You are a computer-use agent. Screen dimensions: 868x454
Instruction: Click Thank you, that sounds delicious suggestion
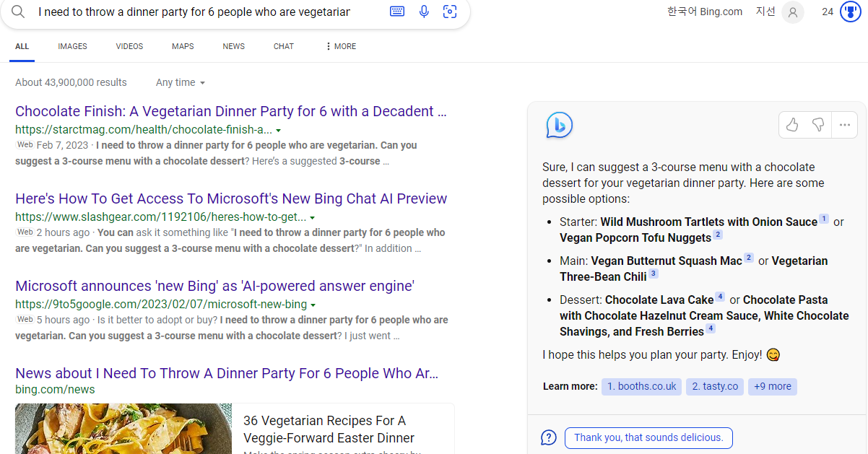point(648,437)
